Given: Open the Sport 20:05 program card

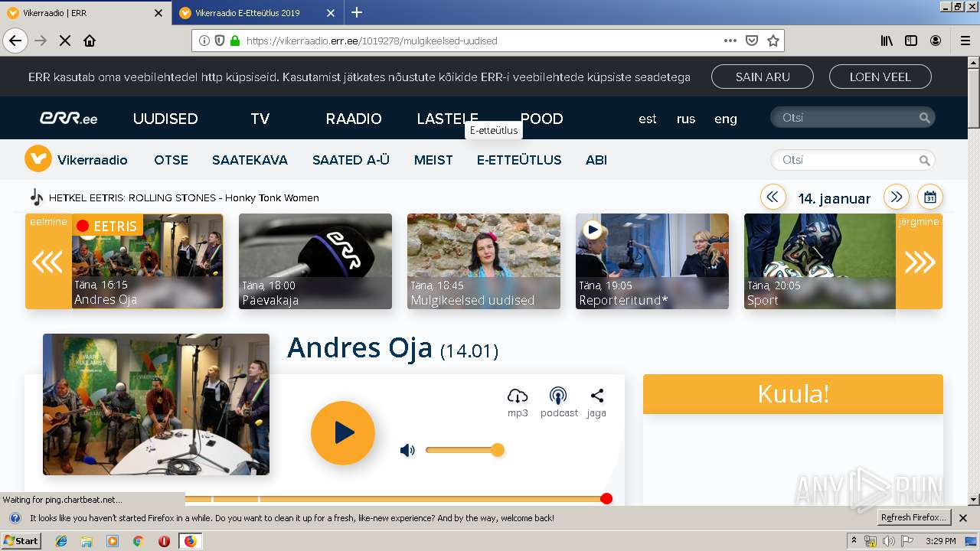Looking at the screenshot, I should [820, 262].
